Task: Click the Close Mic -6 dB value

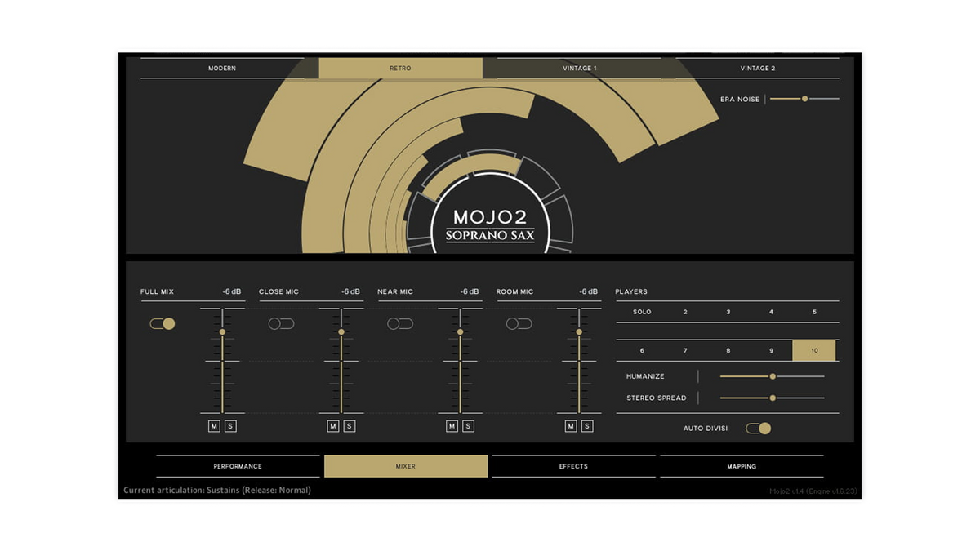Action: [350, 291]
